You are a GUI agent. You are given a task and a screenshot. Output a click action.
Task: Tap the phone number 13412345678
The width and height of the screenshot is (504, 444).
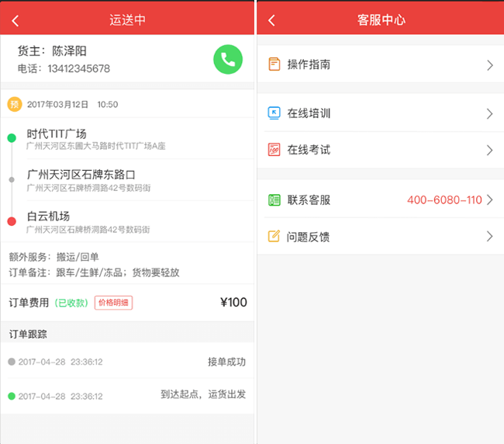click(x=79, y=68)
